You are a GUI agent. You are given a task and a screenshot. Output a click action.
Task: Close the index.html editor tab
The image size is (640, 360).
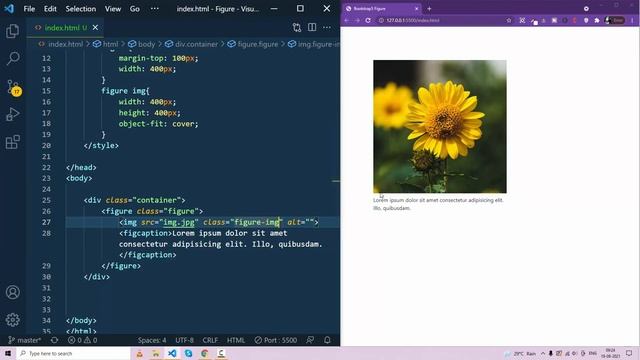95,27
